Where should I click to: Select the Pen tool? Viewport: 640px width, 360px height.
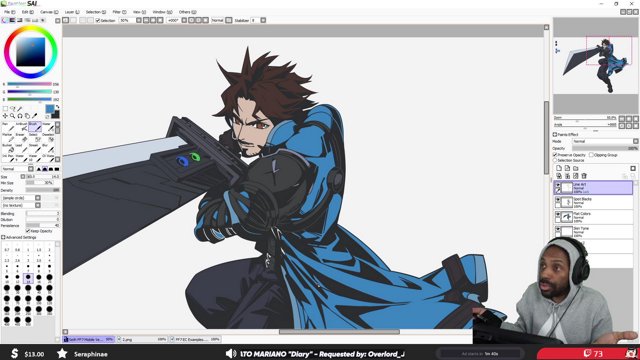click(x=8, y=127)
